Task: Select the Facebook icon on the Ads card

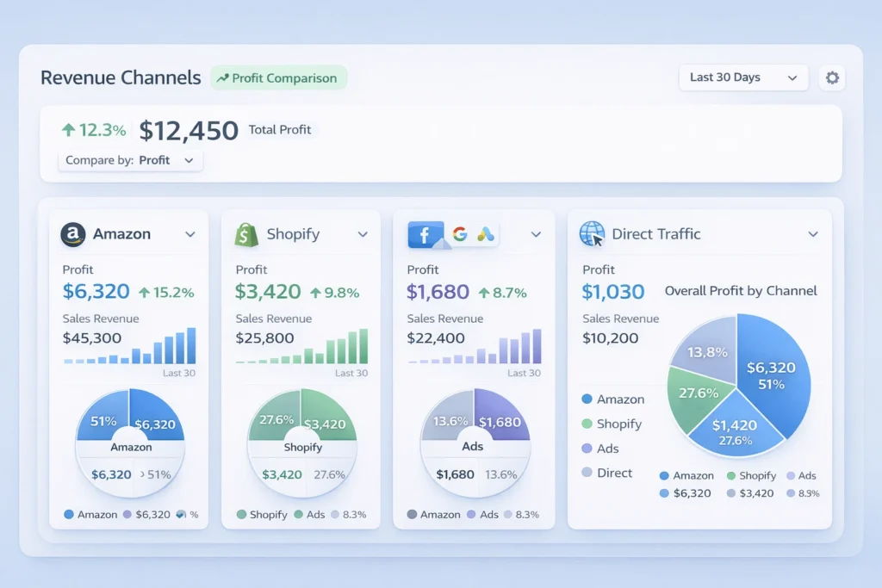Action: click(423, 233)
